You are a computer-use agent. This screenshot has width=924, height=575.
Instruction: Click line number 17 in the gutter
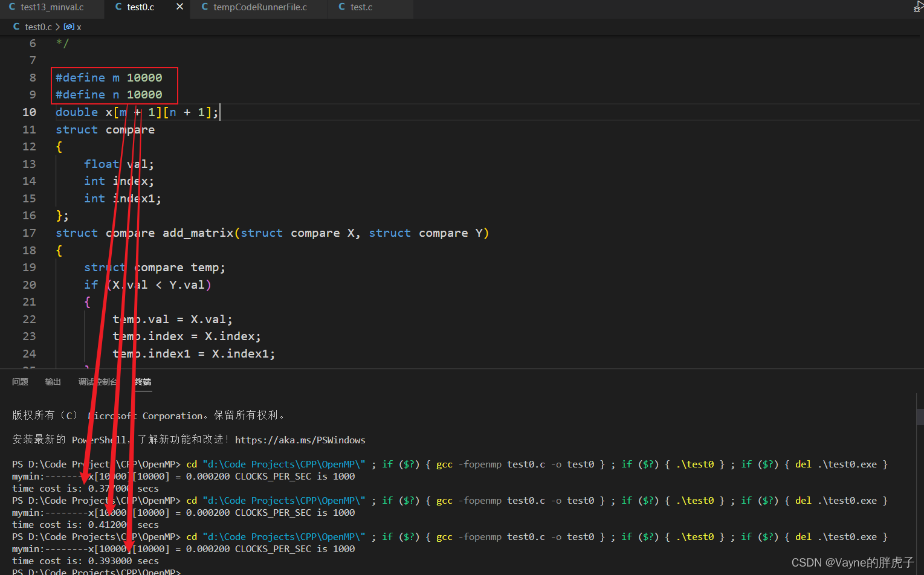point(29,233)
